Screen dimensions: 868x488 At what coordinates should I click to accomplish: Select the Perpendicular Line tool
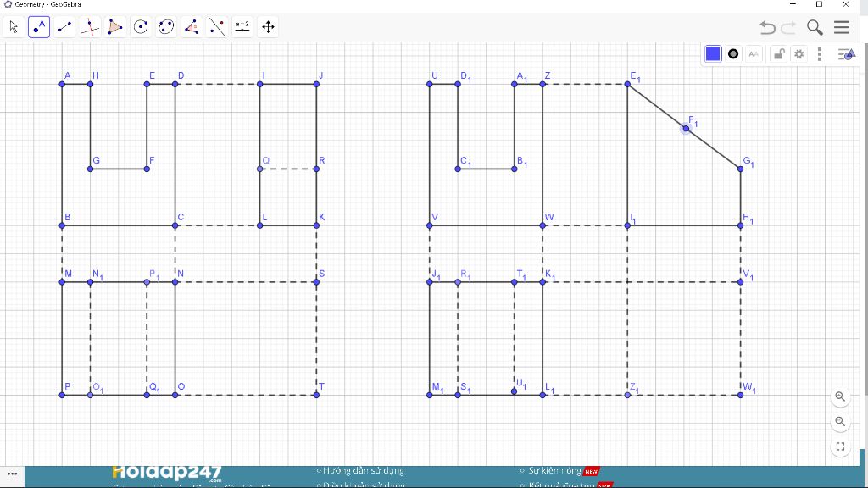click(90, 26)
